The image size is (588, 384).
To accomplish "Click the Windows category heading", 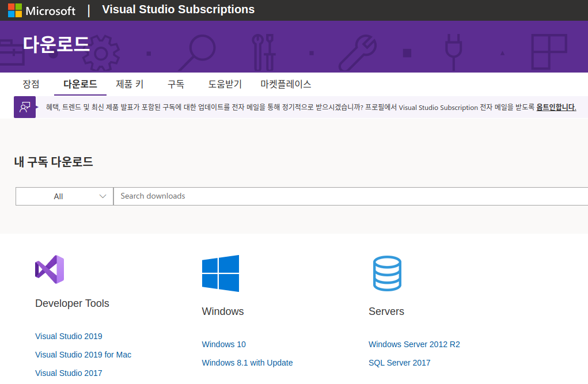I will [x=223, y=311].
